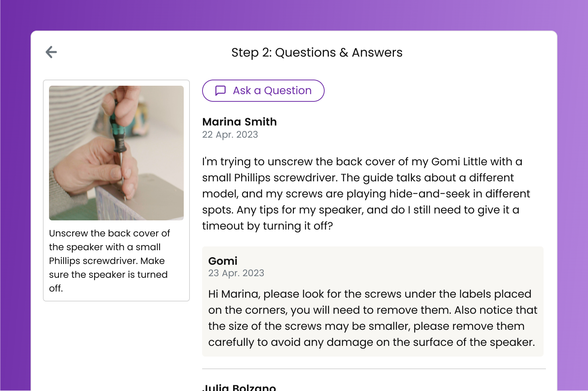This screenshot has height=391, width=588.
Task: Open the screwdriver step image thumbnail
Action: tap(116, 153)
